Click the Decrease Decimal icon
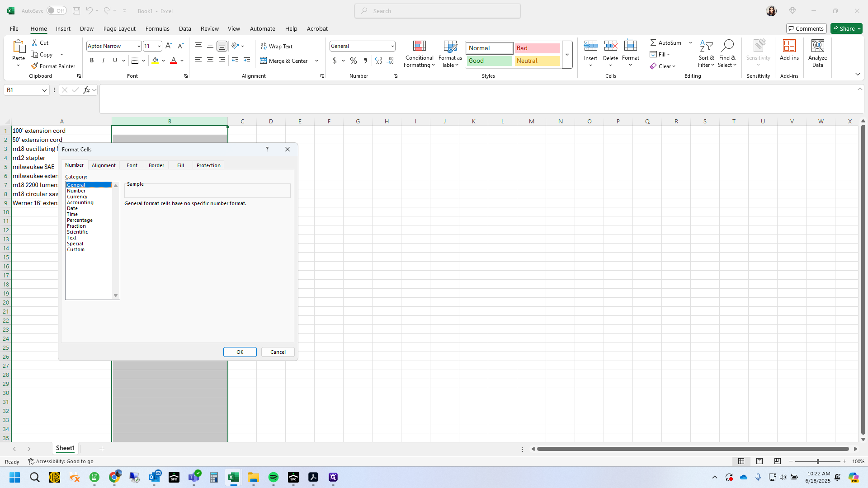Viewport: 868px width, 488px height. pyautogui.click(x=390, y=61)
